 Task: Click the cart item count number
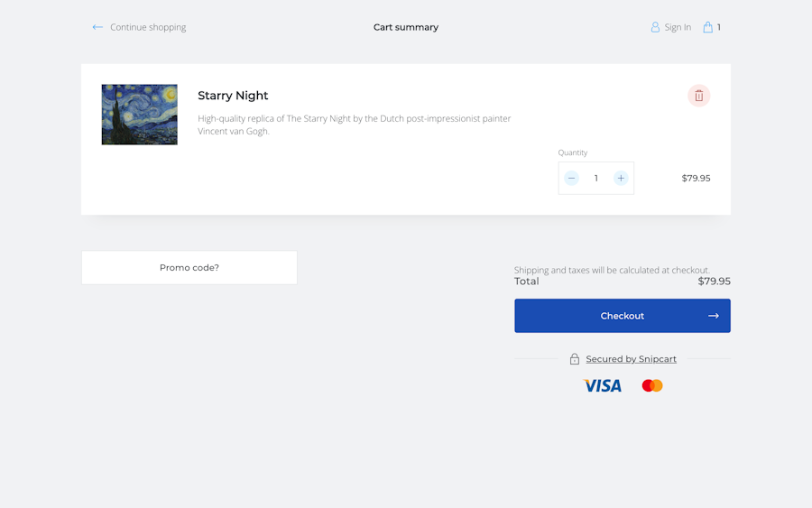(x=719, y=27)
